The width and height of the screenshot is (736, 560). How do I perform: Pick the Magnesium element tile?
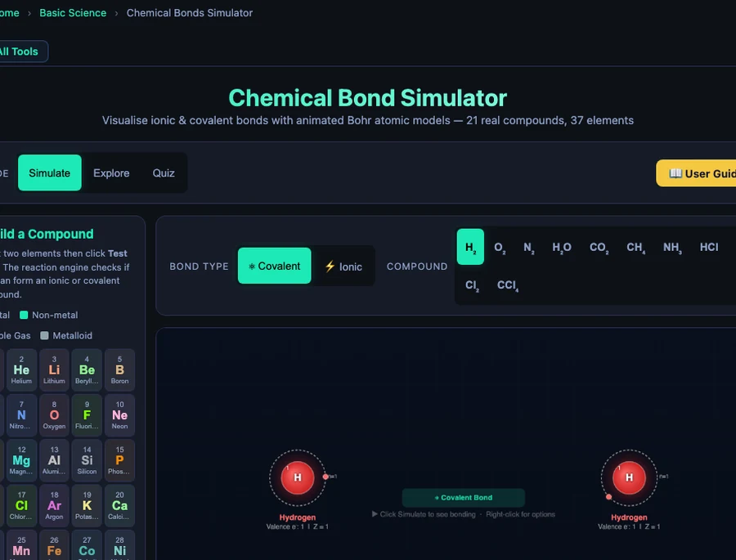[21, 460]
